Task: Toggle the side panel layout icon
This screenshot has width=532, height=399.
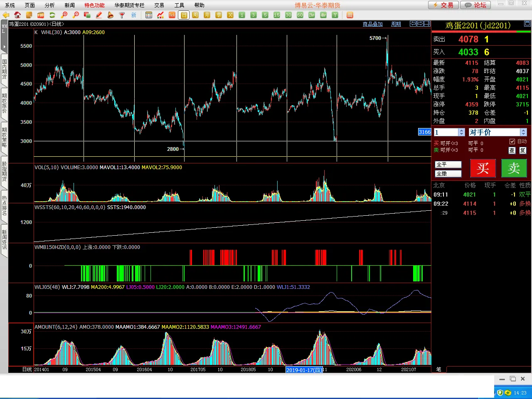Action: tap(427, 24)
